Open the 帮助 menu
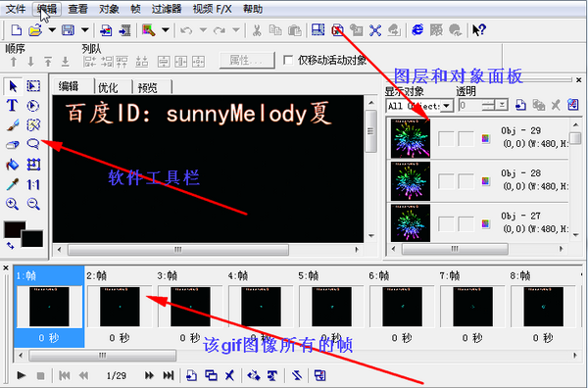 click(x=253, y=9)
